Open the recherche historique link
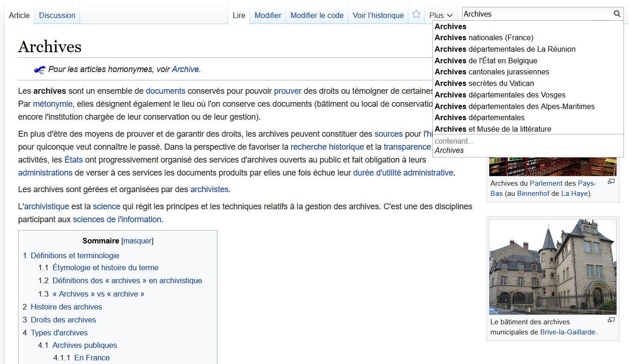 tap(327, 147)
